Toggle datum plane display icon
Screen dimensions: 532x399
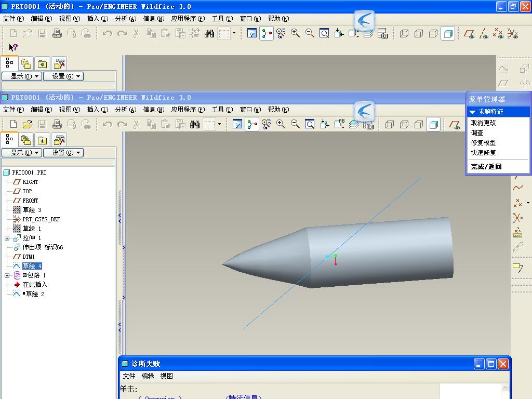click(454, 125)
